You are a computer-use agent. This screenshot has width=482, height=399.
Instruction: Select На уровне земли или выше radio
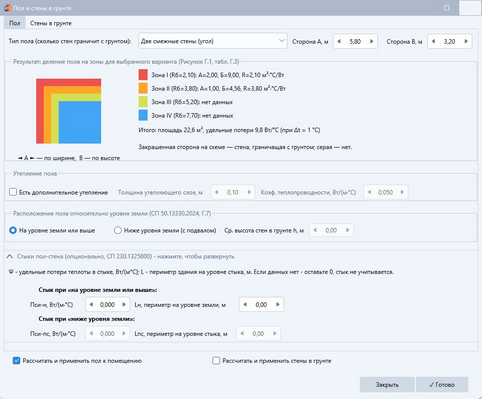13,230
